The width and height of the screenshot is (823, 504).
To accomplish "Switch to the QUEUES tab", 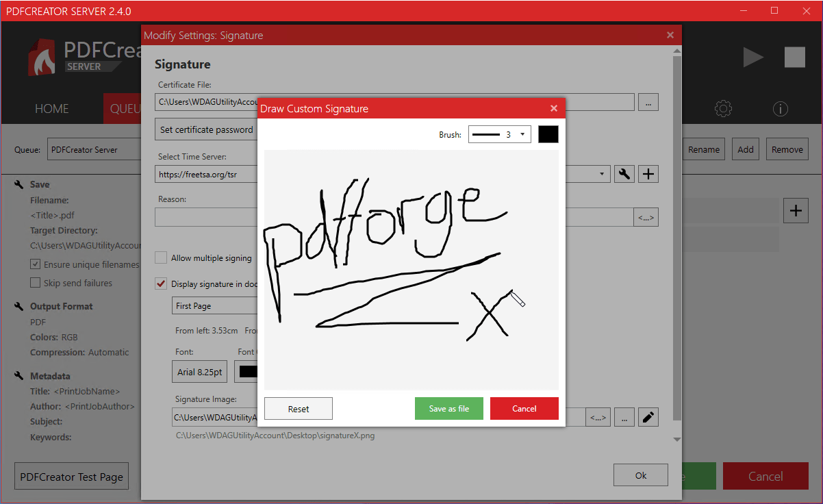I will click(123, 109).
